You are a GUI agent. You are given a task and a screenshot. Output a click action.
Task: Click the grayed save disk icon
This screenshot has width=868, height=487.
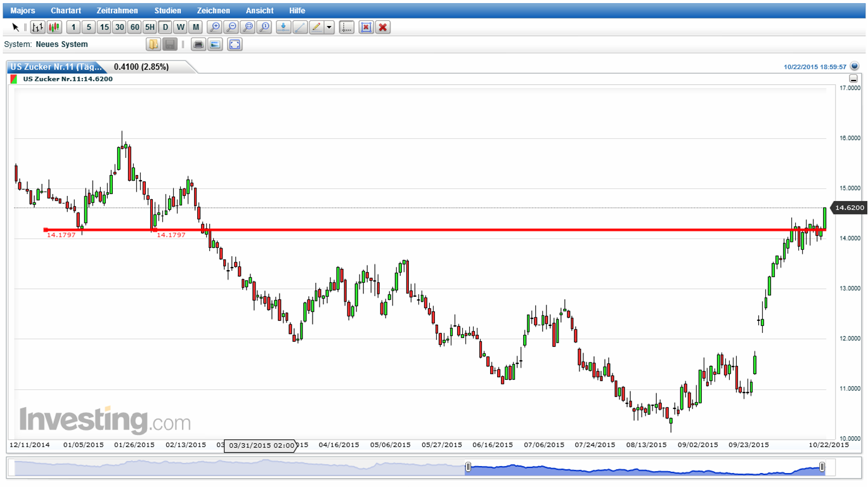tap(170, 44)
